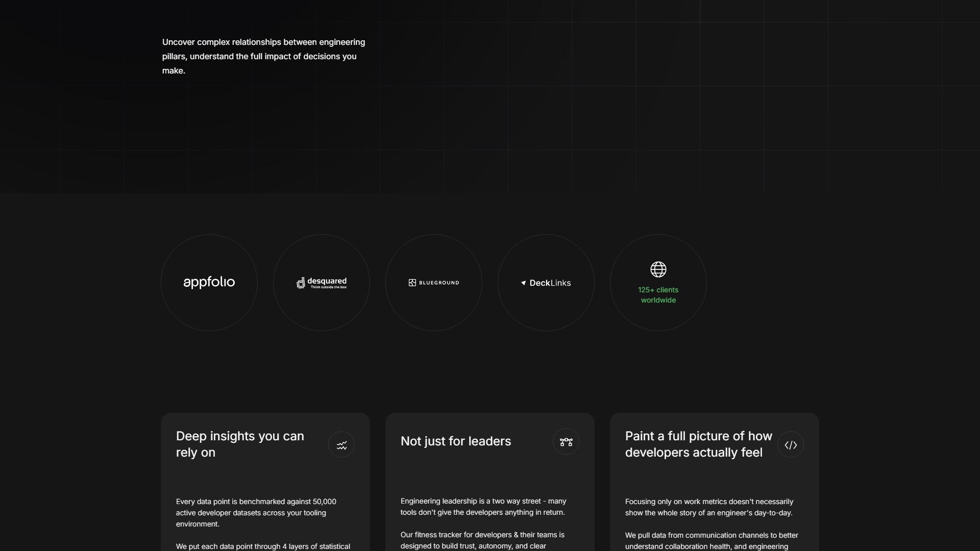Click the globe icon above 125+ clients worldwide
Screen dimensions: 980x551
click(658, 269)
